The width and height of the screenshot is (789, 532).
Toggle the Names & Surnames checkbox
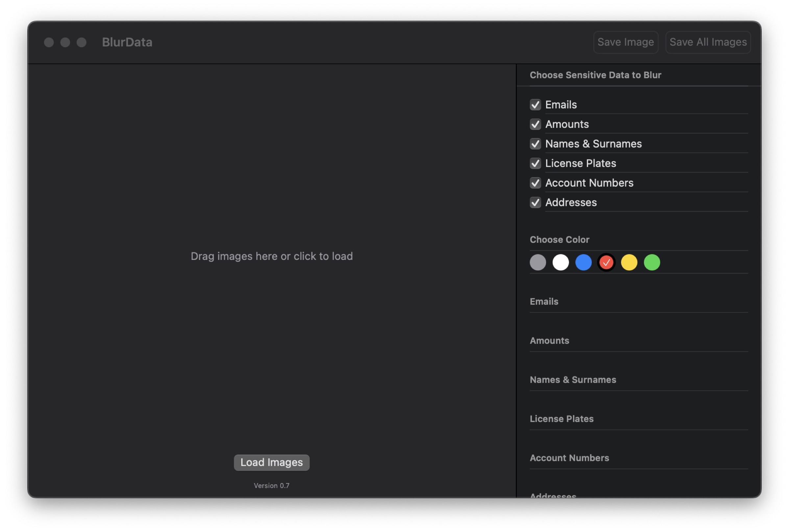[535, 144]
